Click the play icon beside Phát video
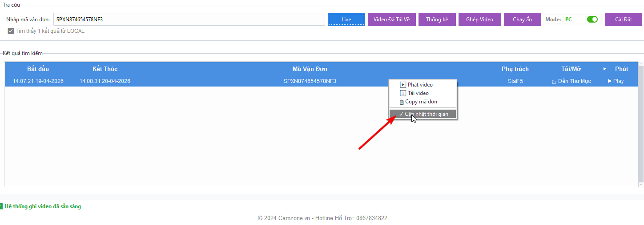The height and width of the screenshot is (225, 644). click(x=403, y=85)
